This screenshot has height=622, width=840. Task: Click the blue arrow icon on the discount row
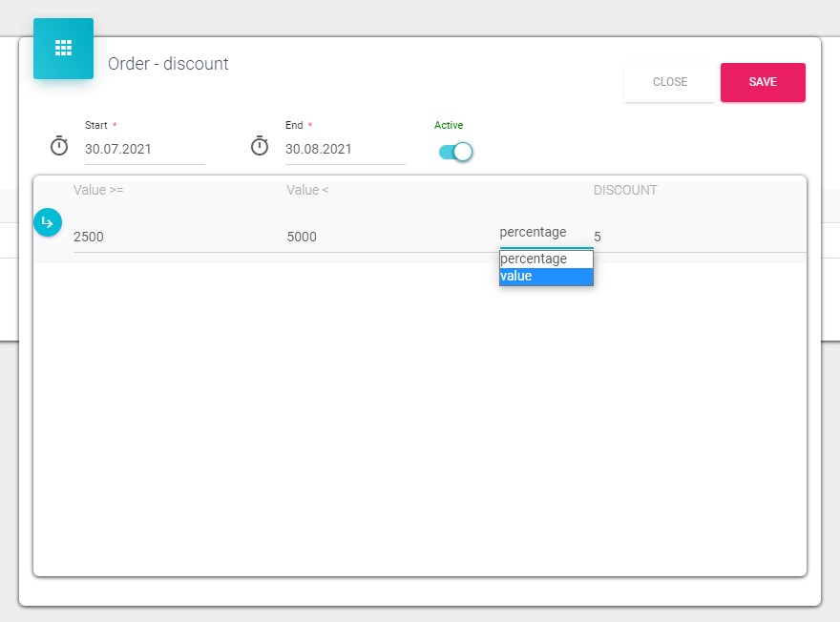(48, 223)
